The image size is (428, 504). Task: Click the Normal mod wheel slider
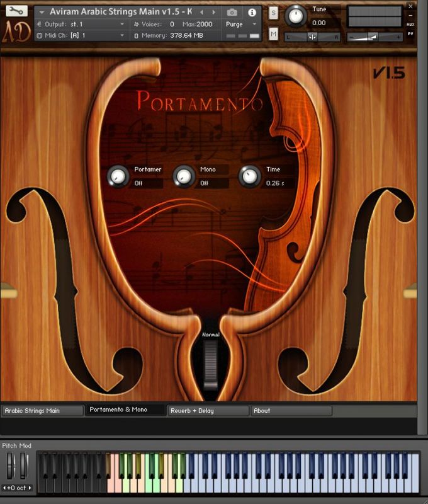210,364
